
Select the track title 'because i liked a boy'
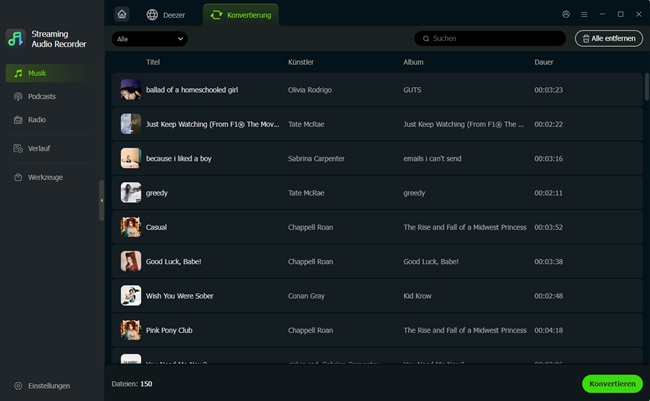point(179,158)
